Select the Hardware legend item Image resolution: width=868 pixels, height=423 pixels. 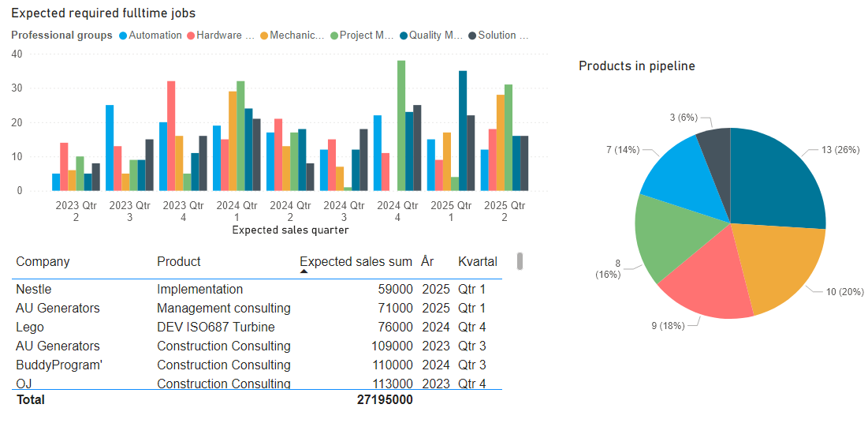pos(220,36)
